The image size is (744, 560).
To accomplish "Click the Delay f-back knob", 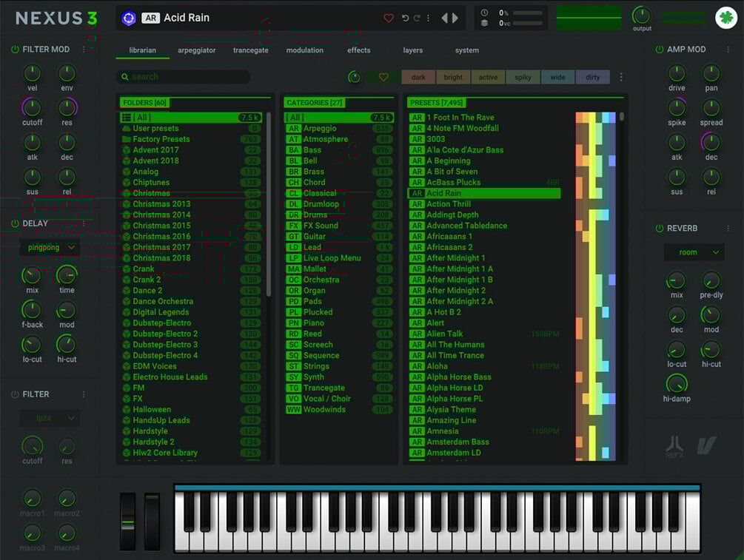I will [x=32, y=310].
